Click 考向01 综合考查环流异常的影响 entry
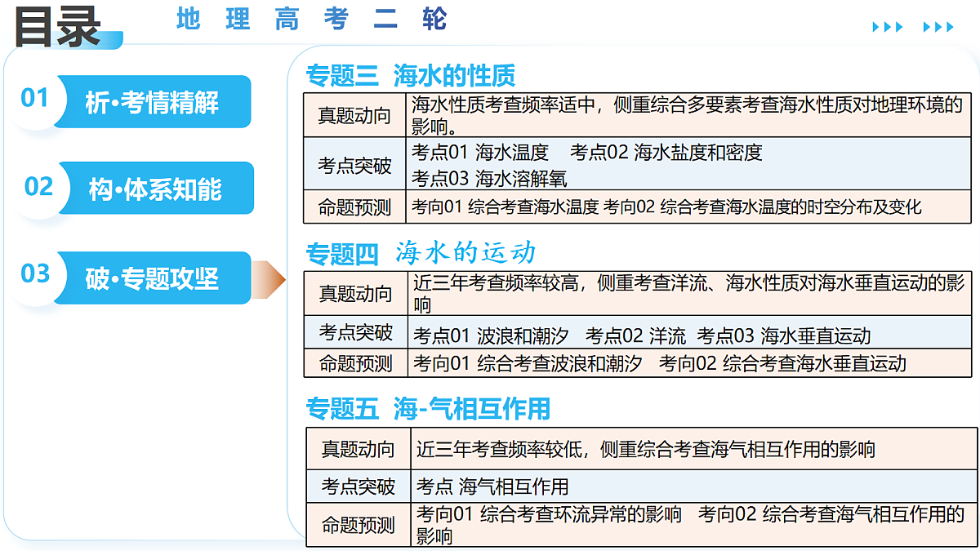This screenshot has height=551, width=980. (549, 514)
